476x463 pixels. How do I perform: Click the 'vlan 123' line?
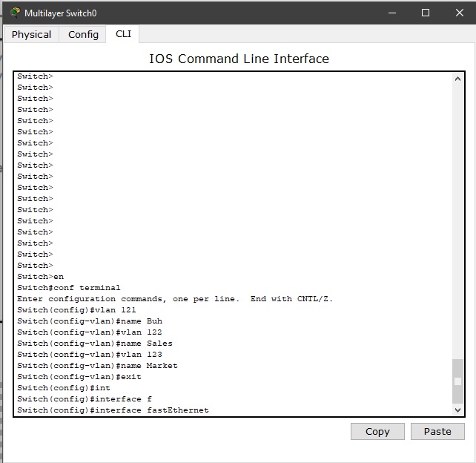pyautogui.click(x=90, y=355)
